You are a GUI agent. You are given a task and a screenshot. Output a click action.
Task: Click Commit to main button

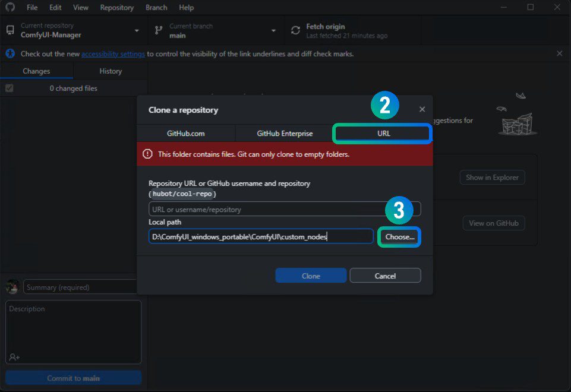pos(73,378)
